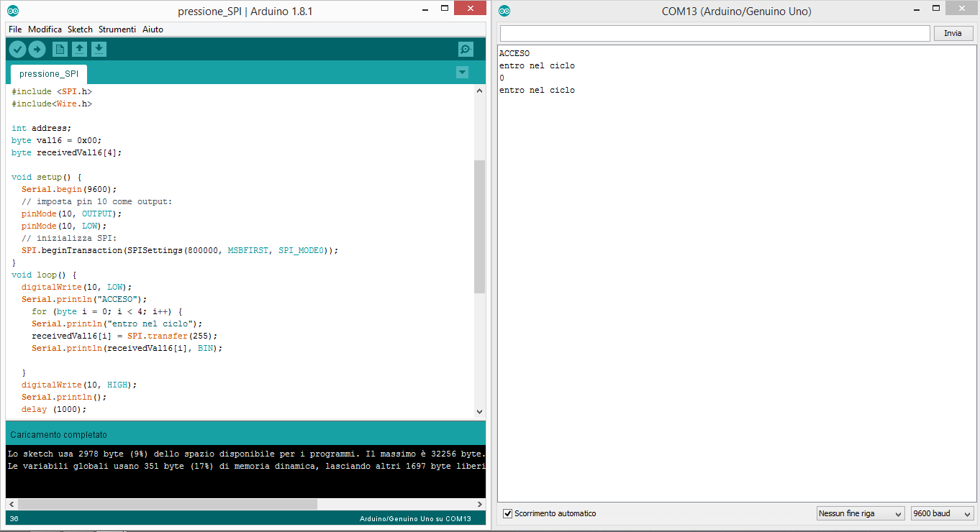Click the 'byte receivedVal16[4];' line

[x=67, y=152]
